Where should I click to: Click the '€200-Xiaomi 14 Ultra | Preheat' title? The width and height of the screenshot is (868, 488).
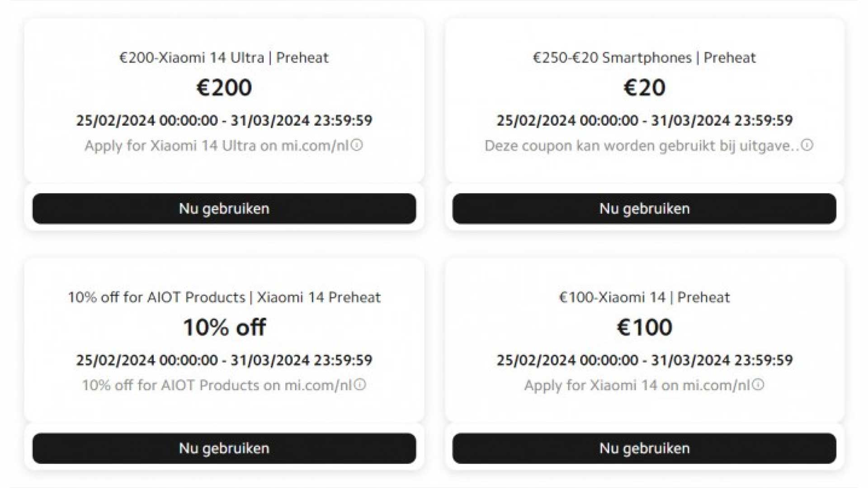coord(224,58)
